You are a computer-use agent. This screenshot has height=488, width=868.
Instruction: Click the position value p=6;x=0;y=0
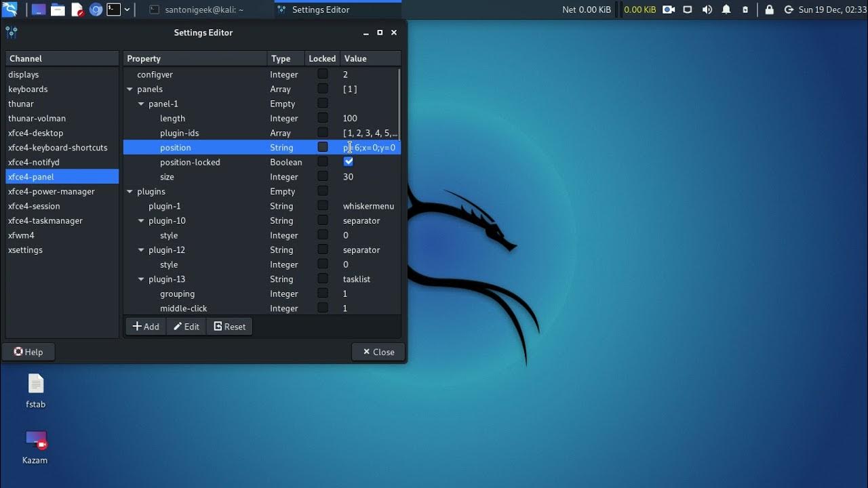tap(370, 147)
